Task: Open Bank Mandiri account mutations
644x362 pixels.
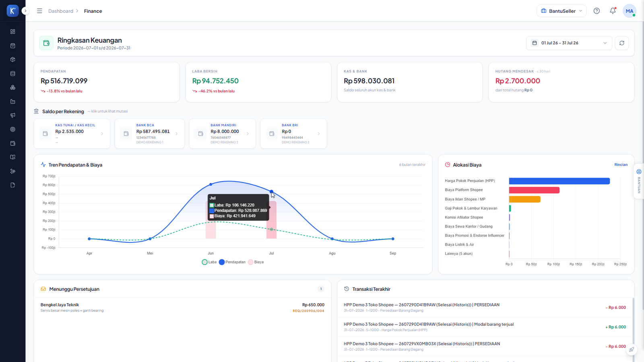Action: coord(222,134)
